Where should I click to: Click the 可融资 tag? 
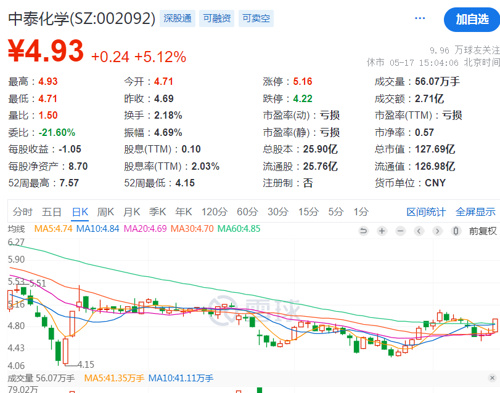point(217,18)
